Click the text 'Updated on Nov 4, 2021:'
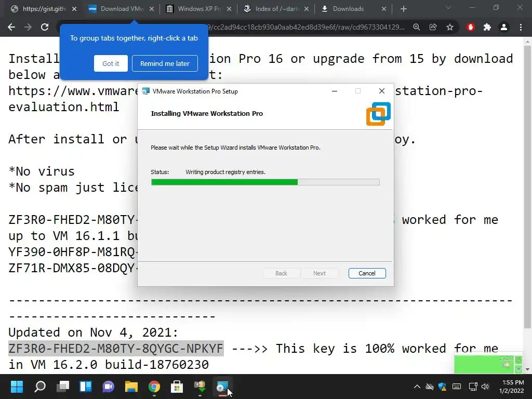 coord(94,332)
